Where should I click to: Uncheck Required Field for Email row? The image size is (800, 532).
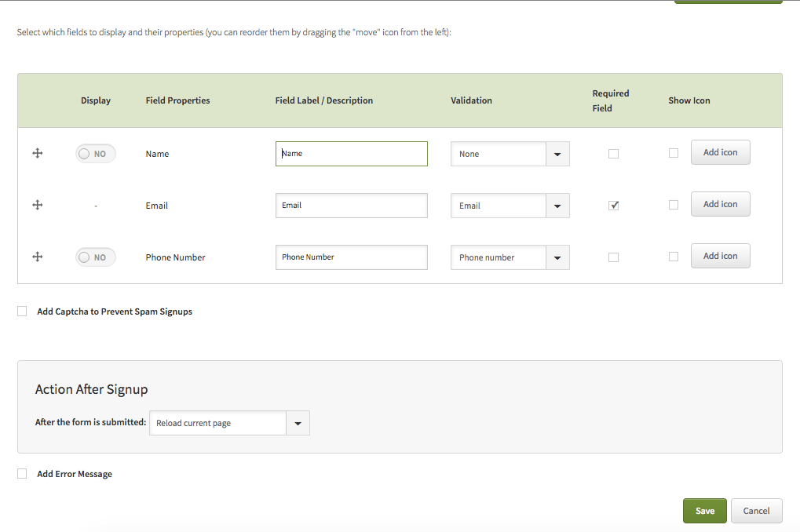(613, 206)
